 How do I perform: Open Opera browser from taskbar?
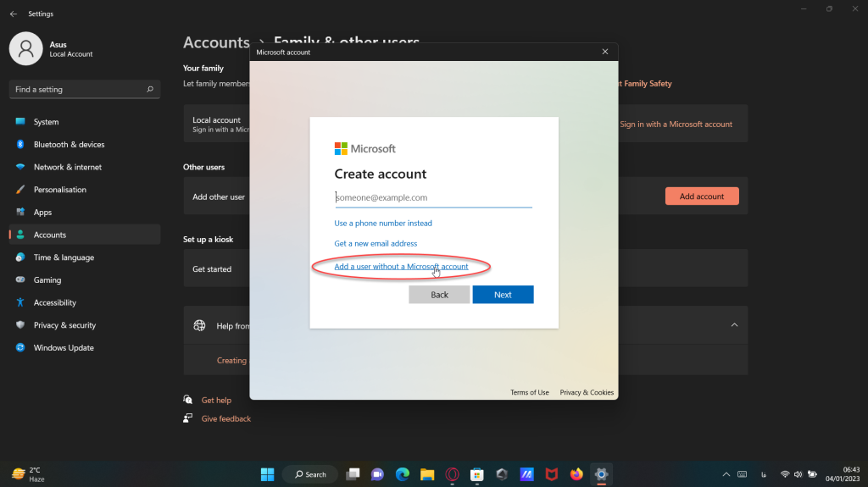[x=453, y=474]
